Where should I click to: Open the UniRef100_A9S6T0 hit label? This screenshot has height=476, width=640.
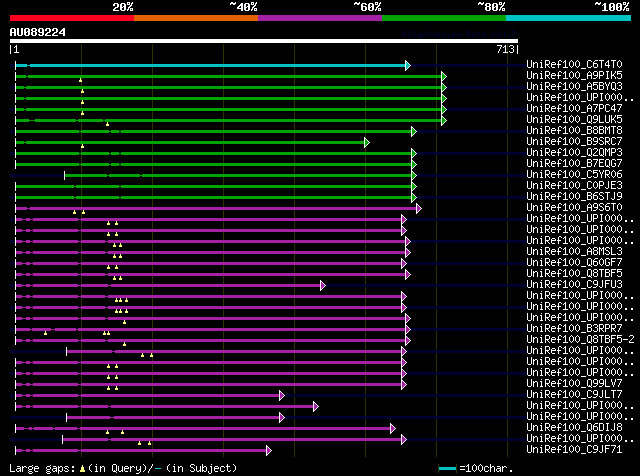(x=574, y=208)
